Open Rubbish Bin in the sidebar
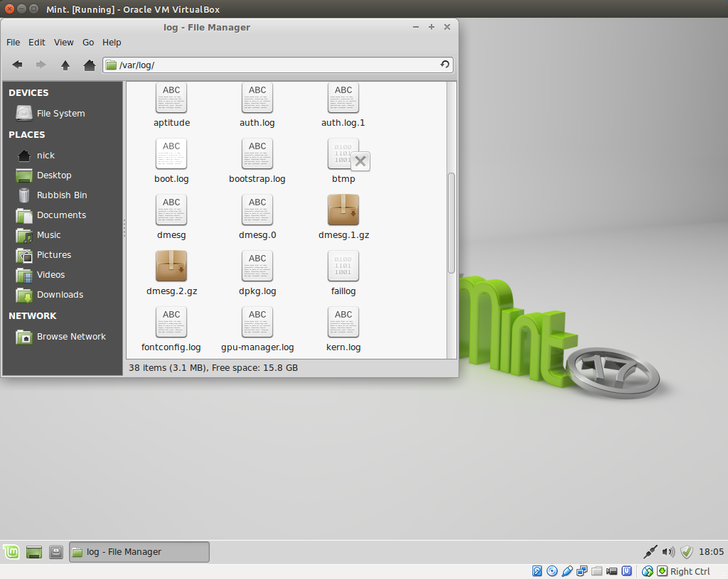 (x=62, y=195)
